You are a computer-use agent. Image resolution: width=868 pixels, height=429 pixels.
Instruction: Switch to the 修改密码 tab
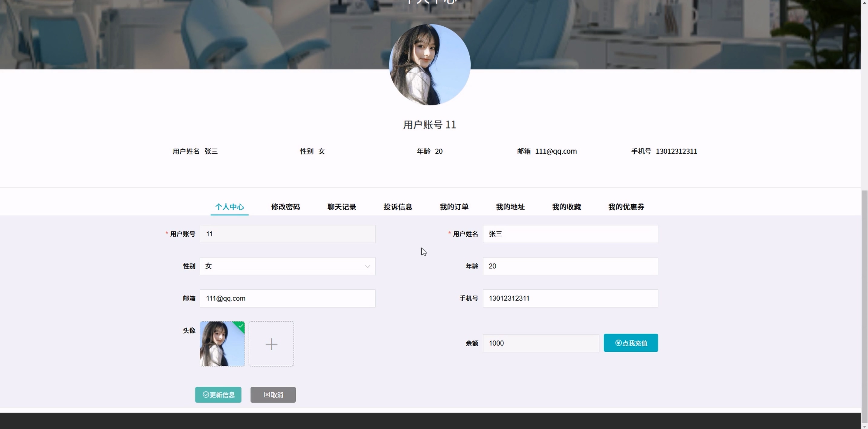click(285, 207)
